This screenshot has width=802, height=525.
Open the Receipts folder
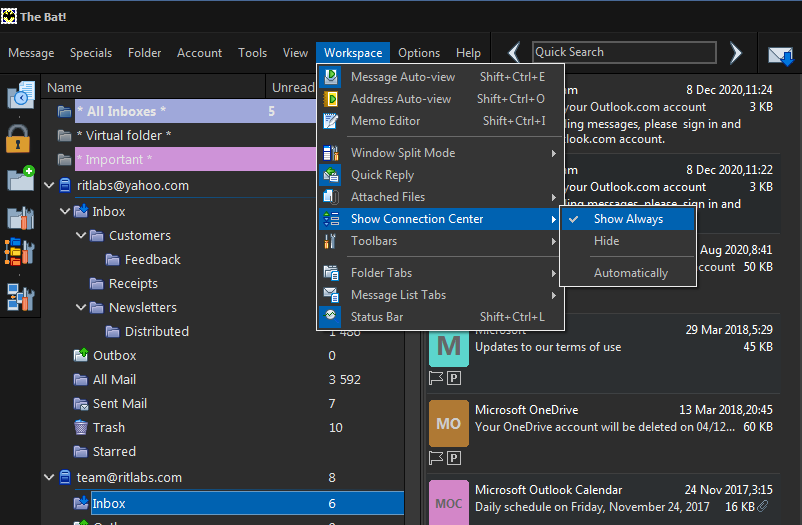[x=133, y=283]
